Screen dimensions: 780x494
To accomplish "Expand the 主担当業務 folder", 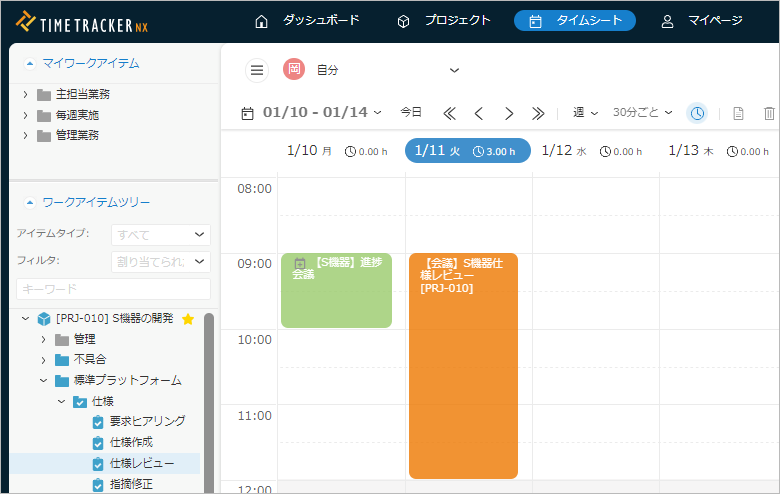I will [25, 95].
